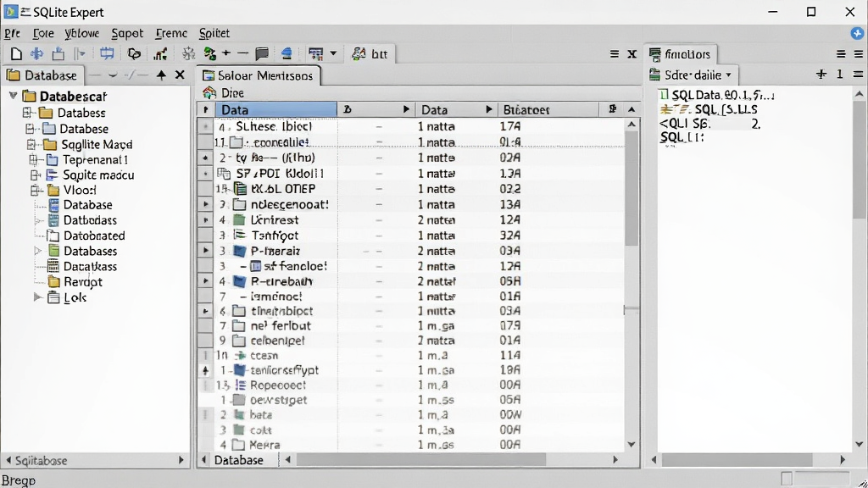Click the dark speech bubble toolbar icon

tap(262, 53)
